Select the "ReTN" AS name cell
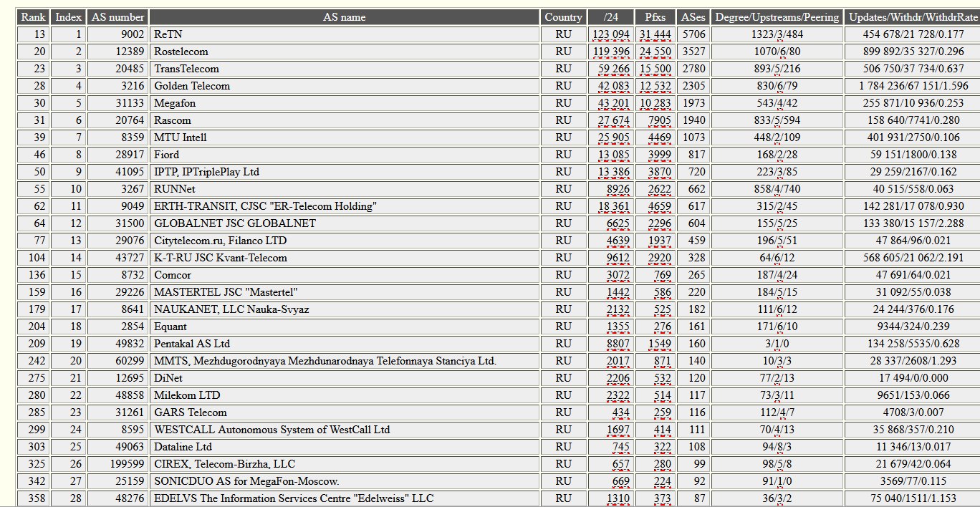The width and height of the screenshot is (980, 507). tap(345, 34)
